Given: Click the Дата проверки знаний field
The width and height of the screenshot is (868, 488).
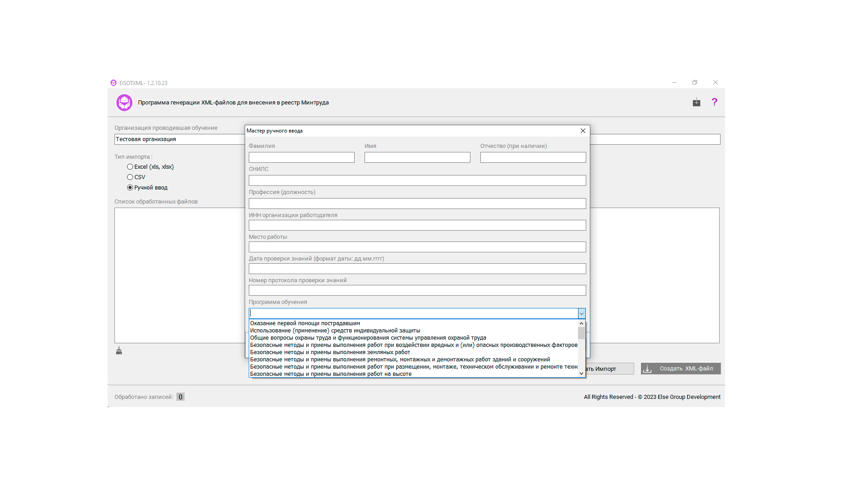Looking at the screenshot, I should [417, 269].
